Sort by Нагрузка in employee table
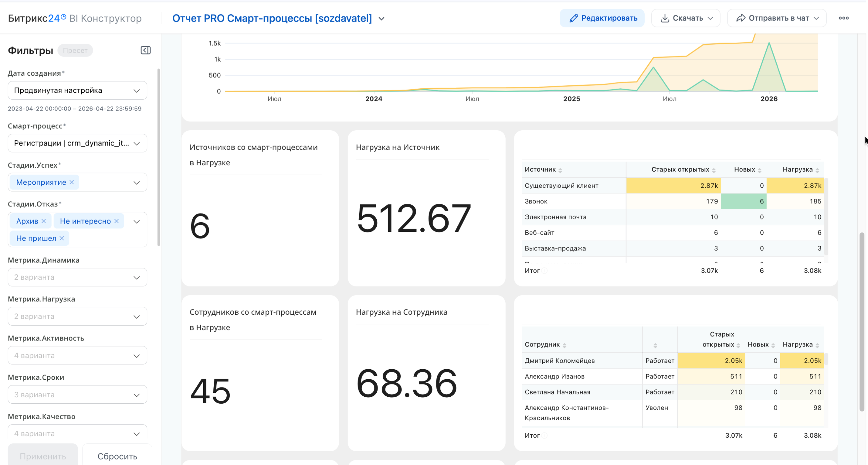Screen dimensions: 868x465 coord(817,345)
